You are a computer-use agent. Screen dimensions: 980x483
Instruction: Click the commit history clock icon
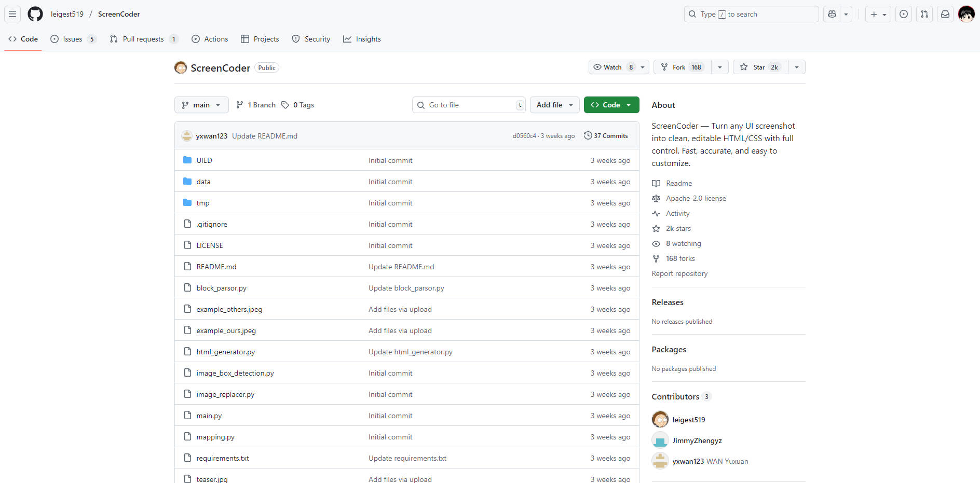[x=588, y=135]
